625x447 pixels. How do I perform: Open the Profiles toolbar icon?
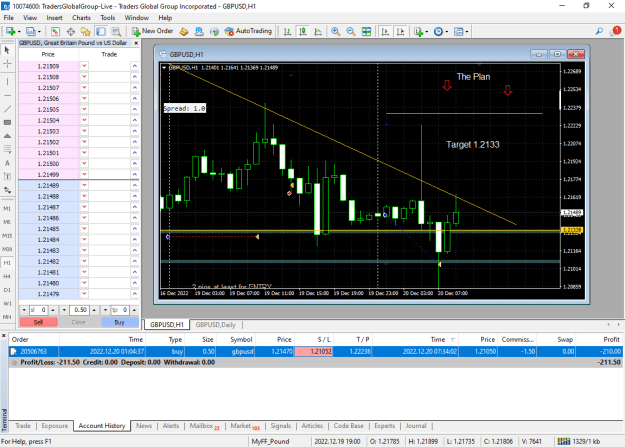[x=31, y=31]
